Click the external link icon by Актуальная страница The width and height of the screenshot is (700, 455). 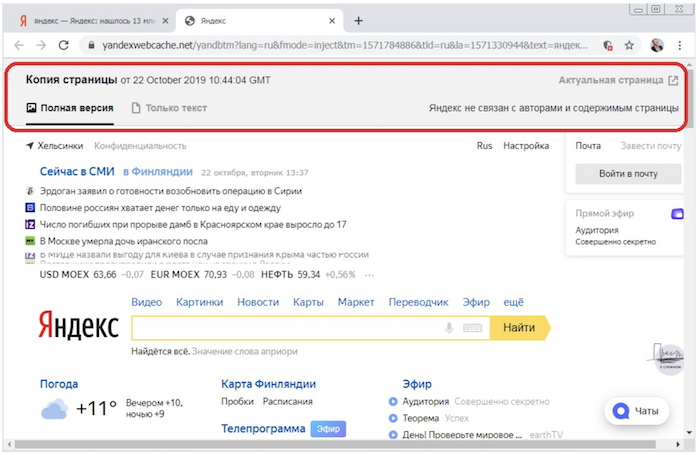pos(673,80)
